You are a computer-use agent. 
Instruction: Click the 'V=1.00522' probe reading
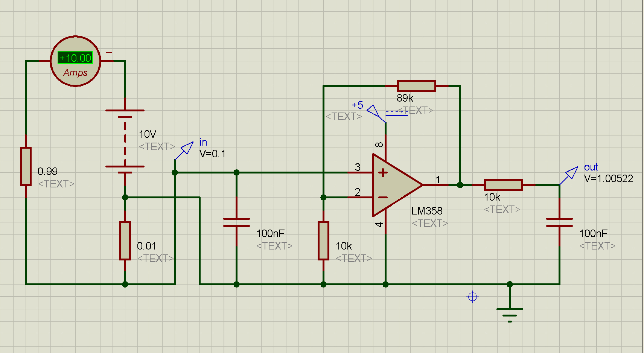pyautogui.click(x=609, y=179)
